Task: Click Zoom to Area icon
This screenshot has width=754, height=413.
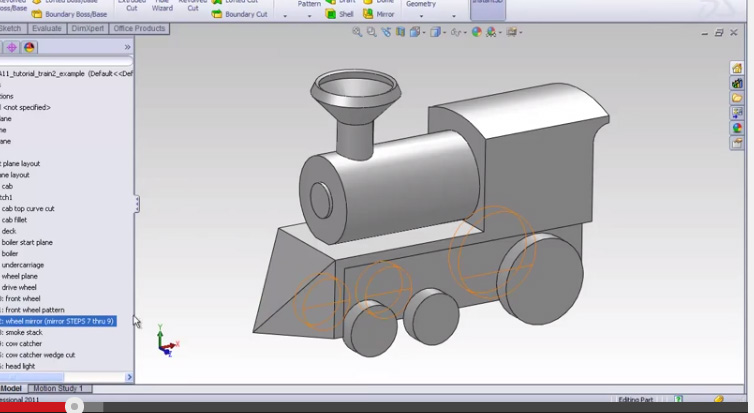Action: pos(371,32)
